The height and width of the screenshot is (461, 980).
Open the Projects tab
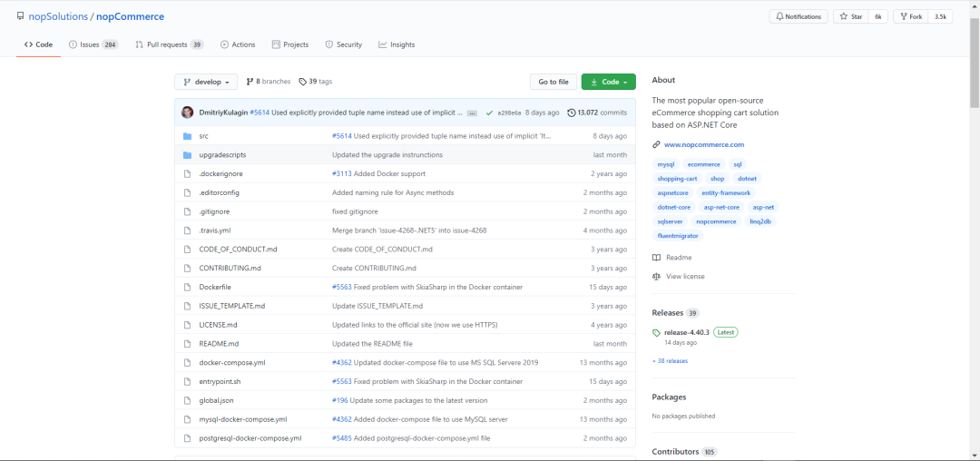290,44
